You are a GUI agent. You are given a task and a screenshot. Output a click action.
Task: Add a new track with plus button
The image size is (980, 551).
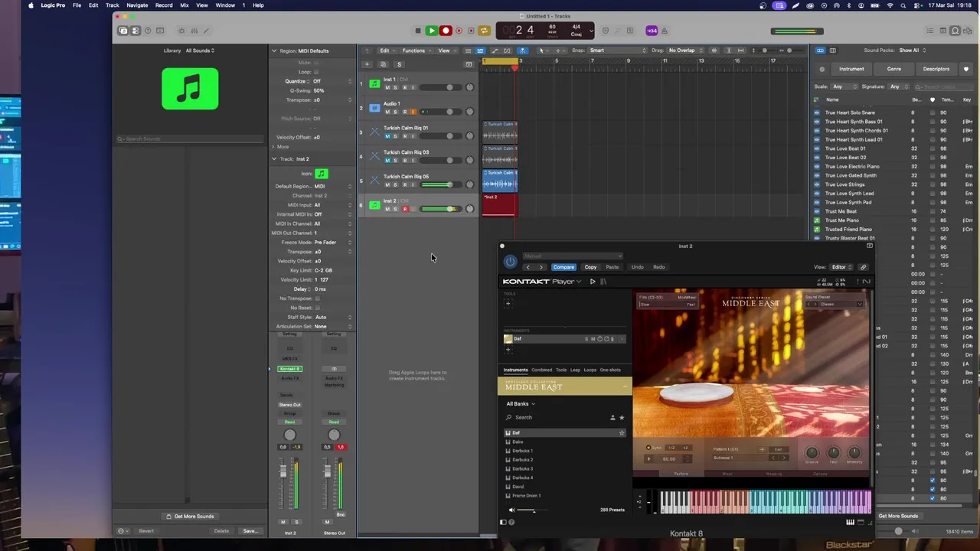tap(367, 64)
